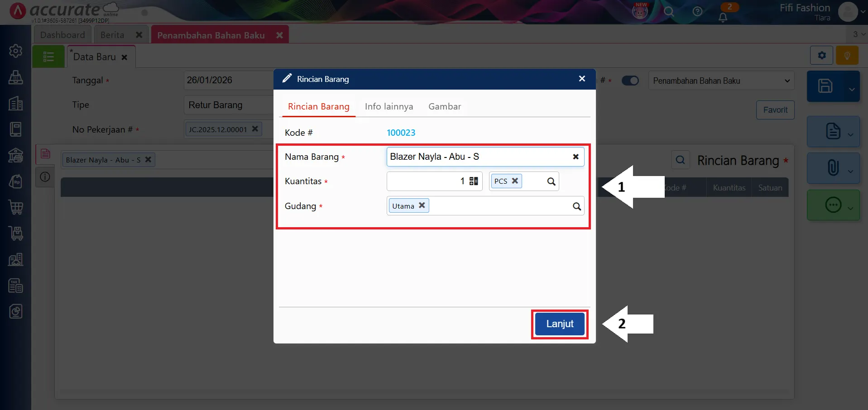
Task: Switch to the Gambar tab
Action: [x=444, y=107]
